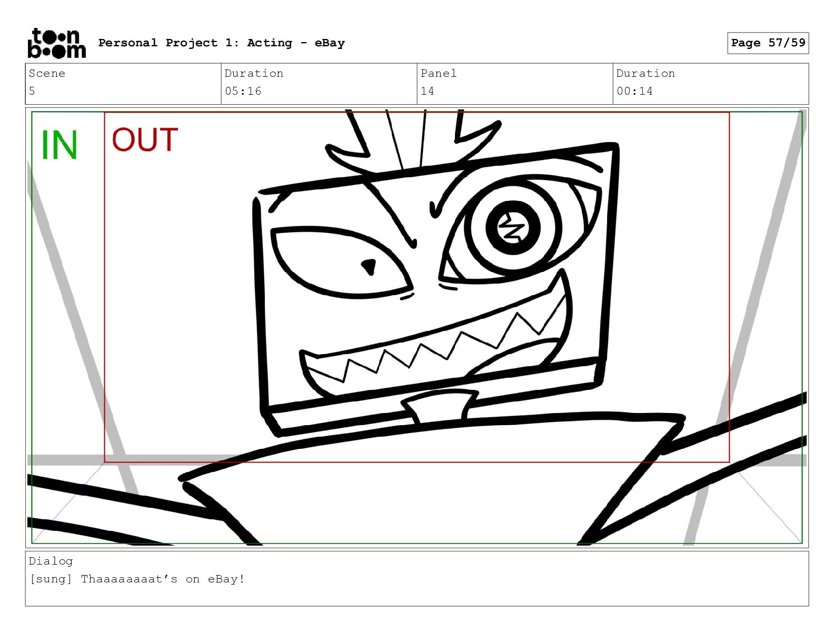The width and height of the screenshot is (834, 644).
Task: Click the Panel header label
Action: pyautogui.click(x=439, y=74)
